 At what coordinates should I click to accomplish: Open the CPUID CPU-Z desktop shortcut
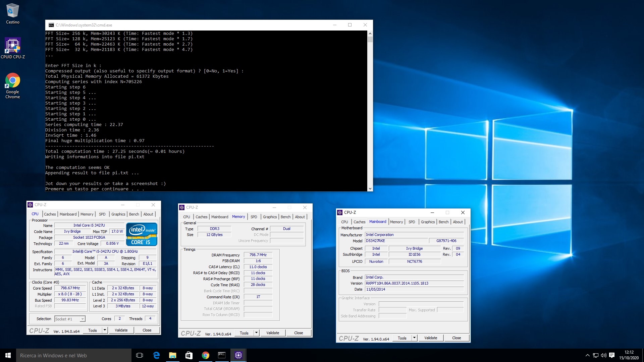pos(13,48)
